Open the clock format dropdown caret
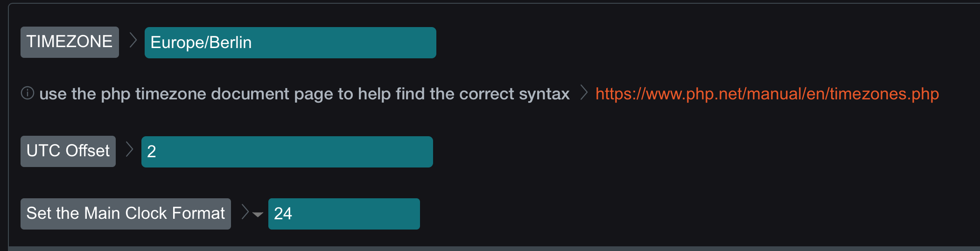 (x=258, y=215)
